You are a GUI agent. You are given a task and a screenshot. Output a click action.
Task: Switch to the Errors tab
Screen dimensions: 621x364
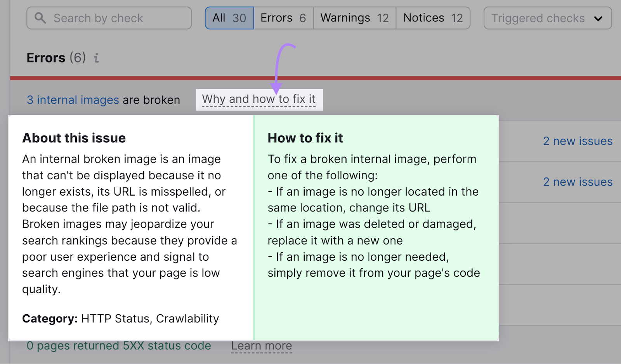coord(283,17)
